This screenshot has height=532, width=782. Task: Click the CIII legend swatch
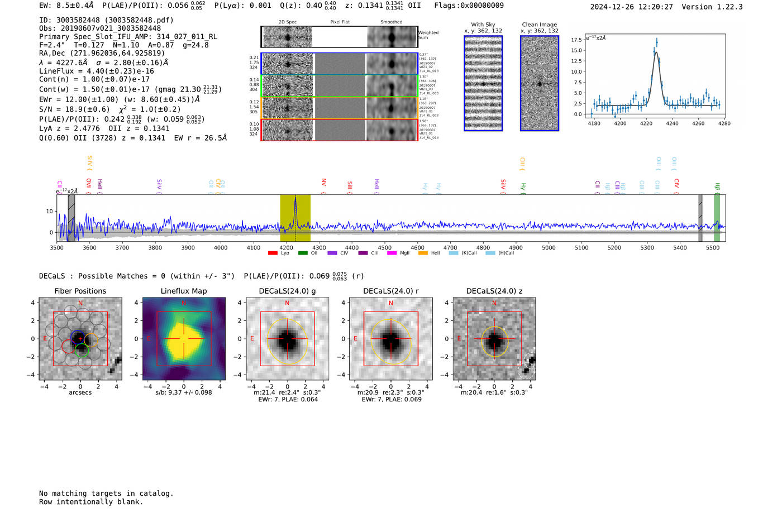[363, 253]
